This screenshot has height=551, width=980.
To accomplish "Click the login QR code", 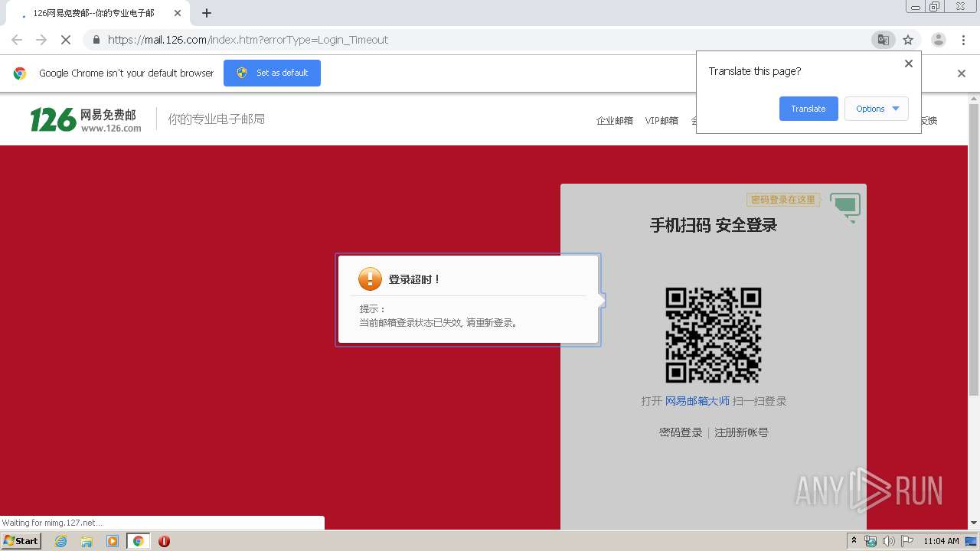I will (714, 335).
